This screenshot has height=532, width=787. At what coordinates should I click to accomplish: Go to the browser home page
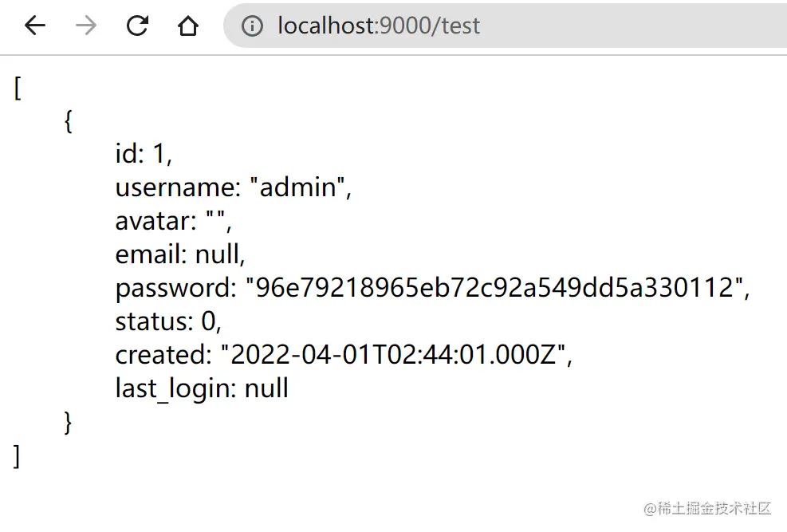(x=188, y=26)
